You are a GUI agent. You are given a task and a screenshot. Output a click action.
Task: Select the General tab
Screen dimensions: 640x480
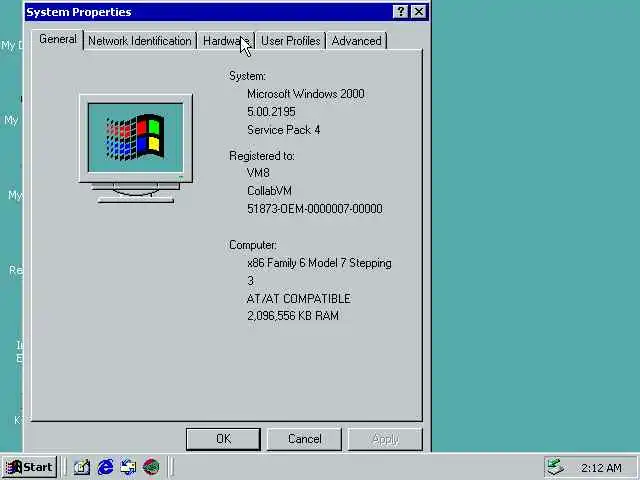(x=58, y=40)
